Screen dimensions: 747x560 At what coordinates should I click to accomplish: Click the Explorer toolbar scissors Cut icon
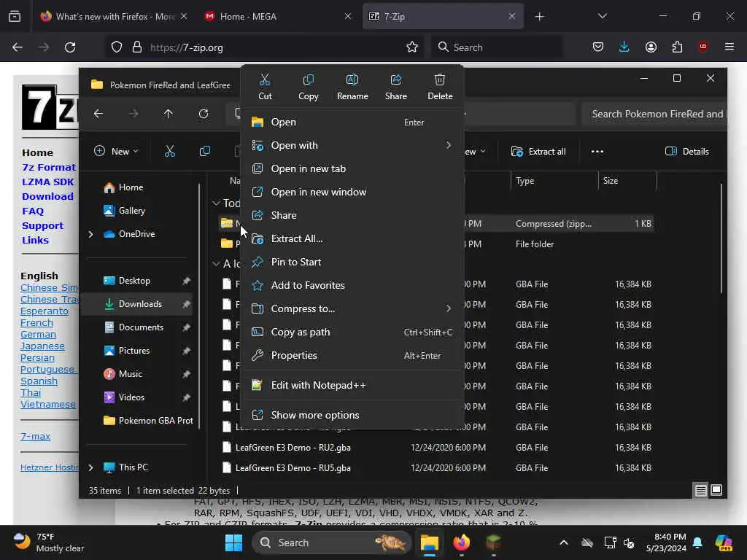pyautogui.click(x=169, y=152)
